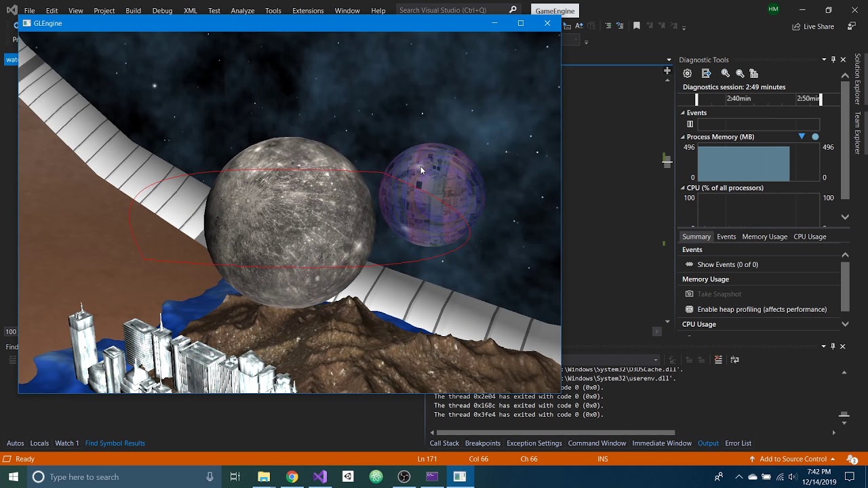Screen dimensions: 868x488
Task: Click the private bytes blue circle legend
Action: pos(815,137)
